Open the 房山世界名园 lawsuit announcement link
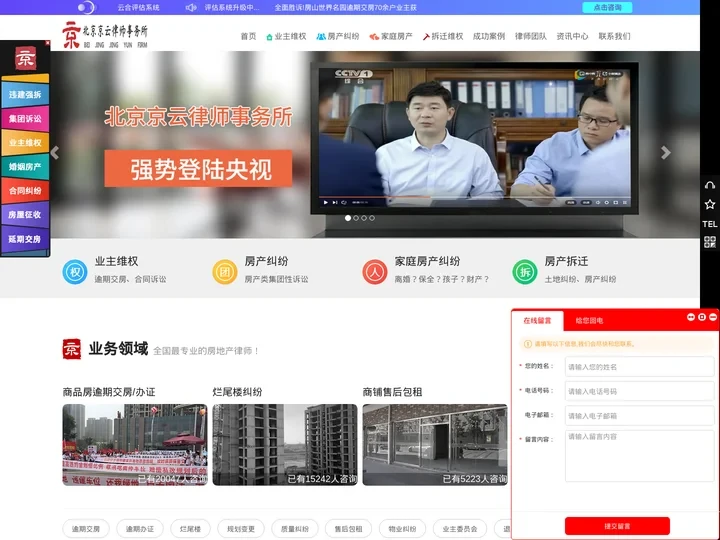 [x=345, y=7]
